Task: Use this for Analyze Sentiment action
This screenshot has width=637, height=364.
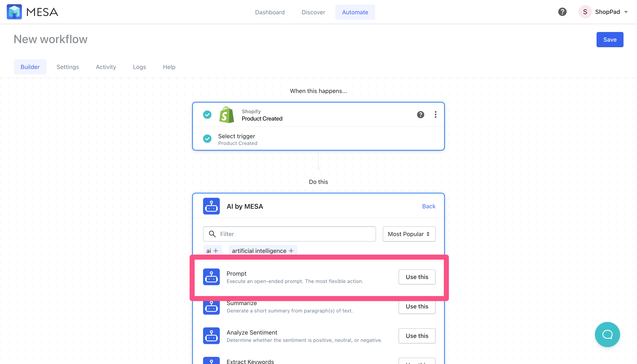Action: coord(417,336)
